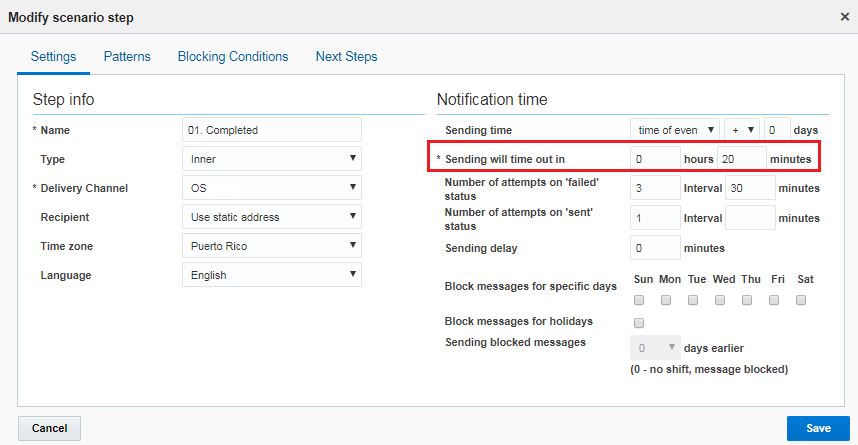Viewport: 858px width, 445px height.
Task: Open the plus sign offset dropdown
Action: tap(742, 130)
